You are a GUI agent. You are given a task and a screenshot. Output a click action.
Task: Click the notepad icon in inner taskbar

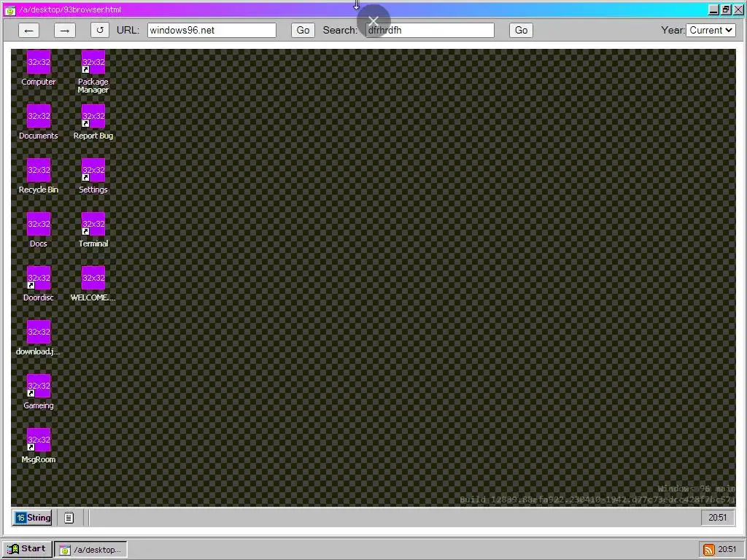coord(69,518)
